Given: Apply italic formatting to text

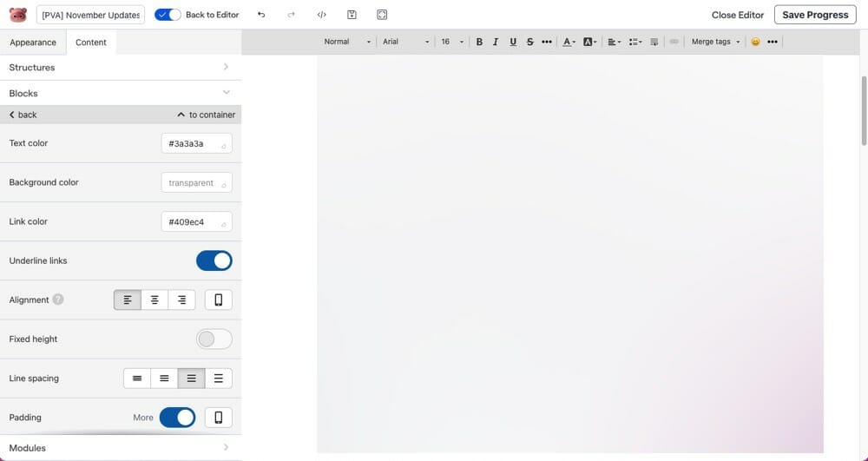Looking at the screenshot, I should [x=496, y=42].
